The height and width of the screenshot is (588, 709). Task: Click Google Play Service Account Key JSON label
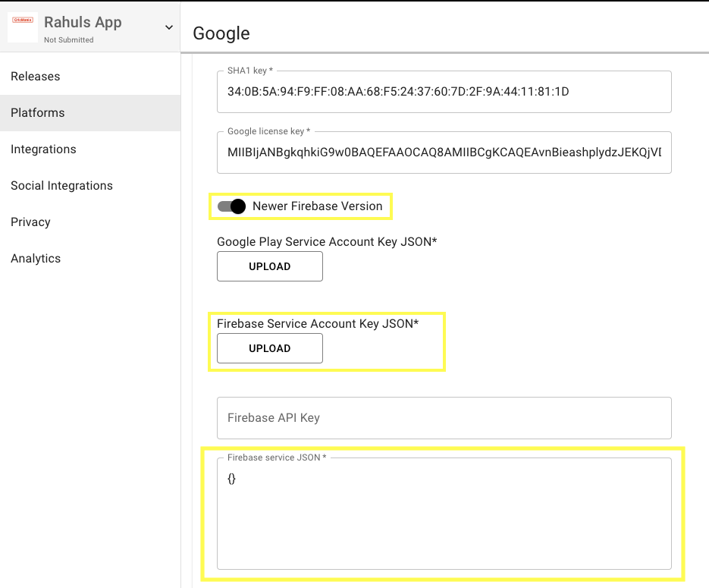point(327,241)
